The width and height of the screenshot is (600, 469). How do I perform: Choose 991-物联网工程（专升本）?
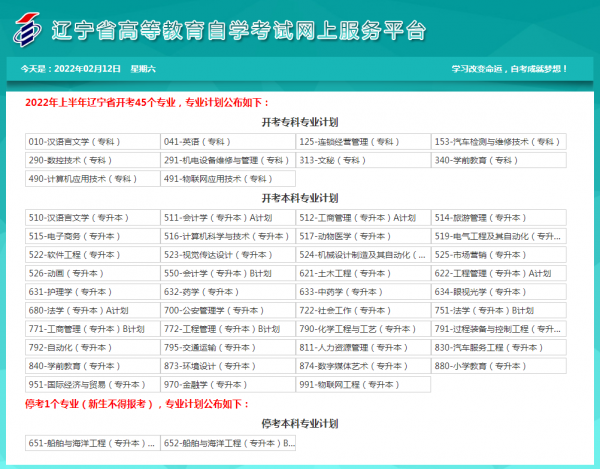[363, 384]
